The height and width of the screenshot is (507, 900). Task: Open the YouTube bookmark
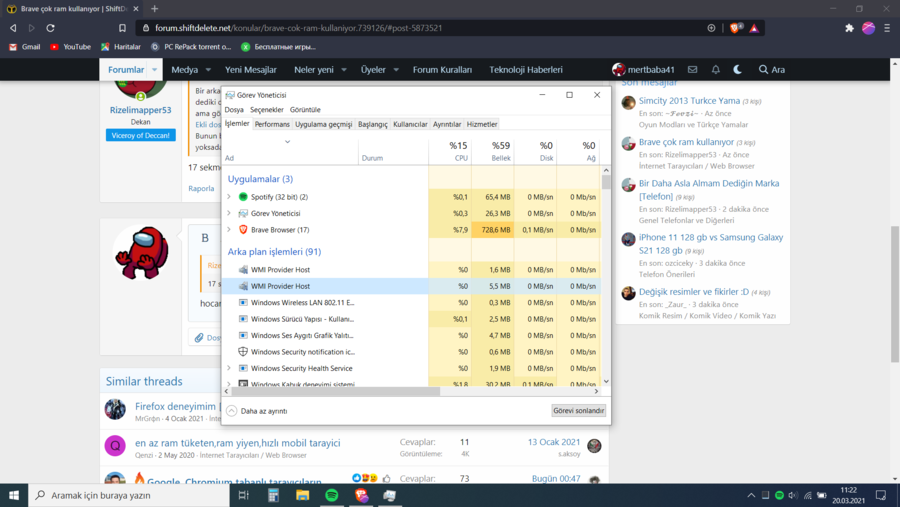[x=70, y=47]
